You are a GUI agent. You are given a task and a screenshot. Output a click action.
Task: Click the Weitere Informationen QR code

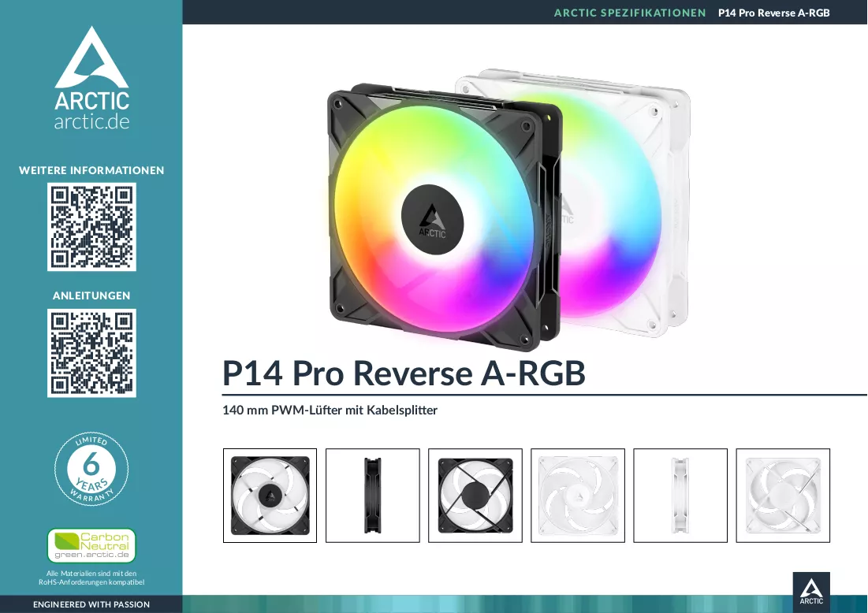tap(91, 227)
